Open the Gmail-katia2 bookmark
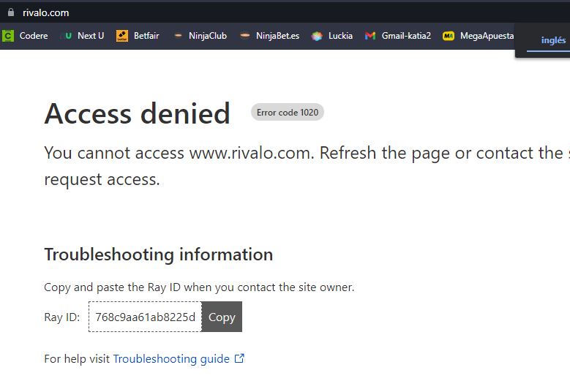 398,36
